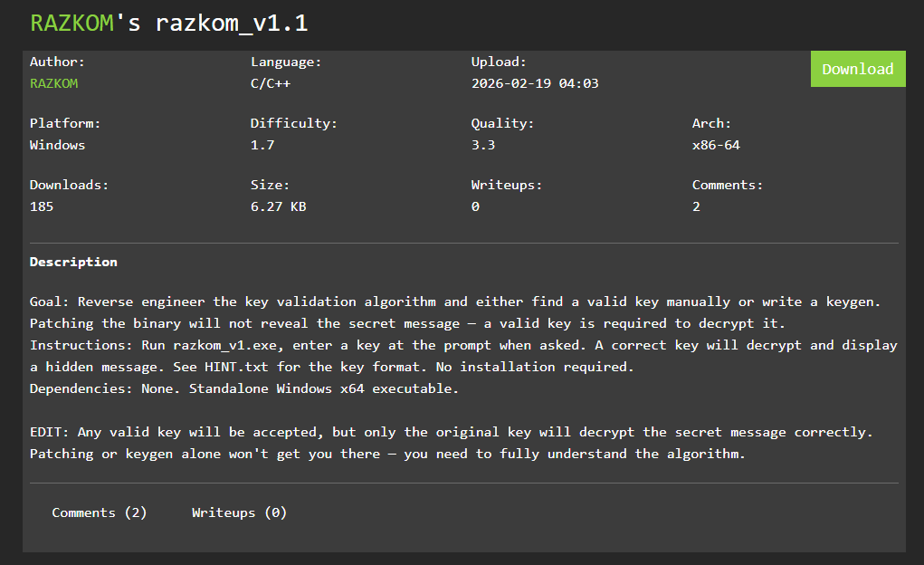Click the Dependencies: None line

point(244,388)
